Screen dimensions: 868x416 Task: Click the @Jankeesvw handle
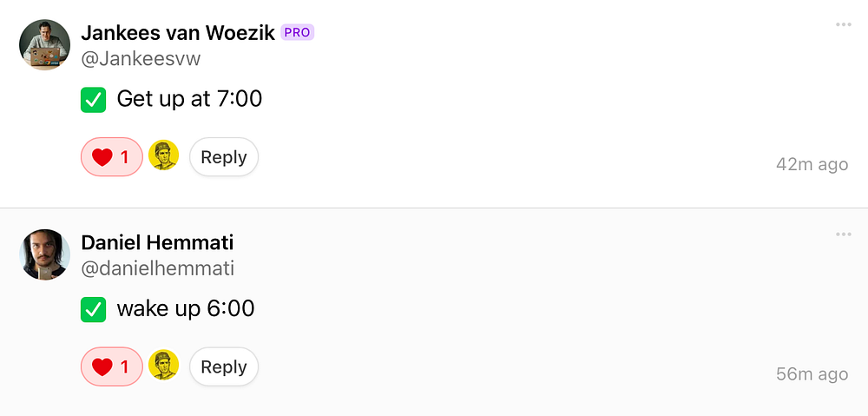[x=141, y=59]
